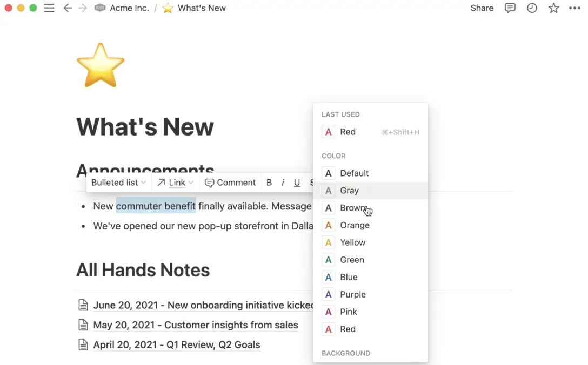Go back with the left arrow
Image resolution: width=588 pixels, height=365 pixels.
[x=68, y=8]
